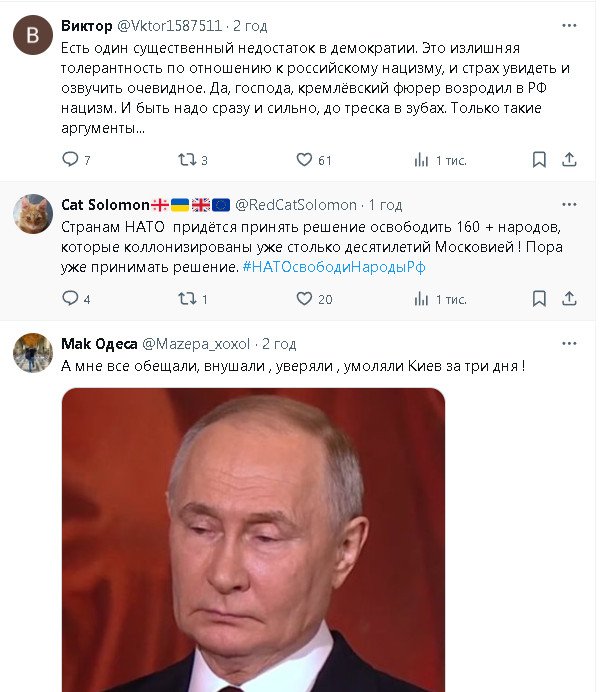View analytics of Виктор's tweet
This screenshot has height=692, width=603.
click(422, 159)
